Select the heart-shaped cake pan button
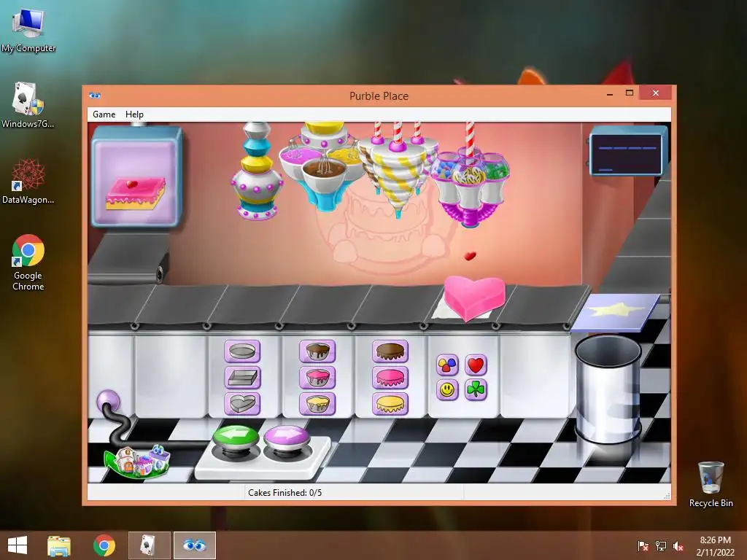Screen dimensions: 747x560 click(x=242, y=404)
